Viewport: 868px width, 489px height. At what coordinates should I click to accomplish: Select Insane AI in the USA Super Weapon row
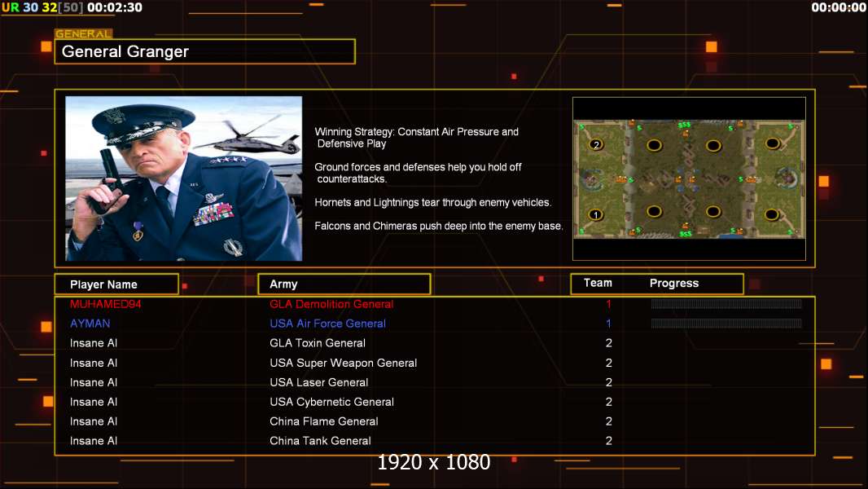94,363
